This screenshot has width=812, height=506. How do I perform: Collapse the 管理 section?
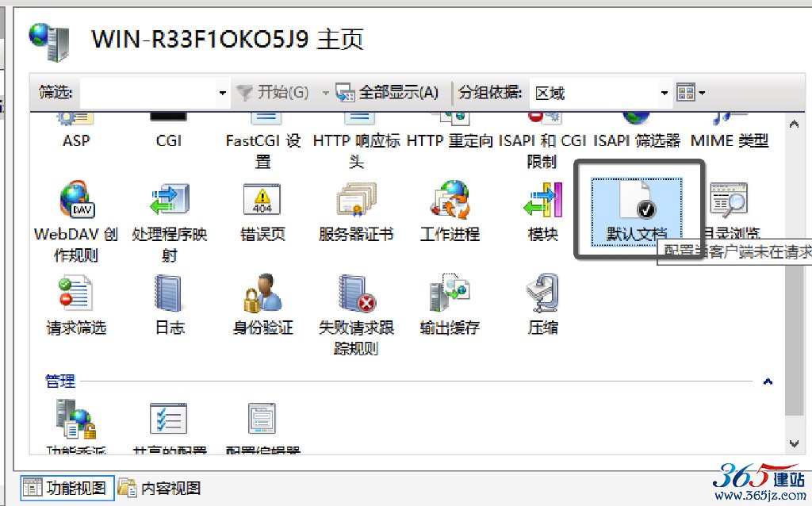pyautogui.click(x=768, y=381)
